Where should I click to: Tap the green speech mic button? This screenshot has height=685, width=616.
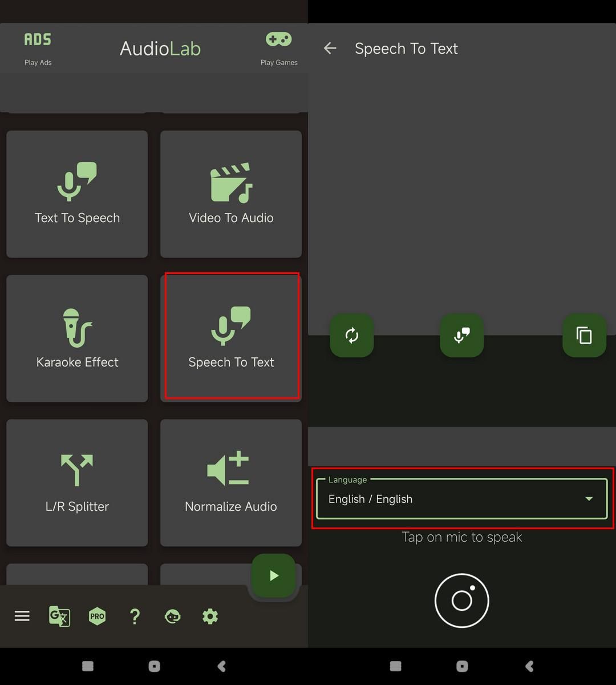pyautogui.click(x=462, y=335)
